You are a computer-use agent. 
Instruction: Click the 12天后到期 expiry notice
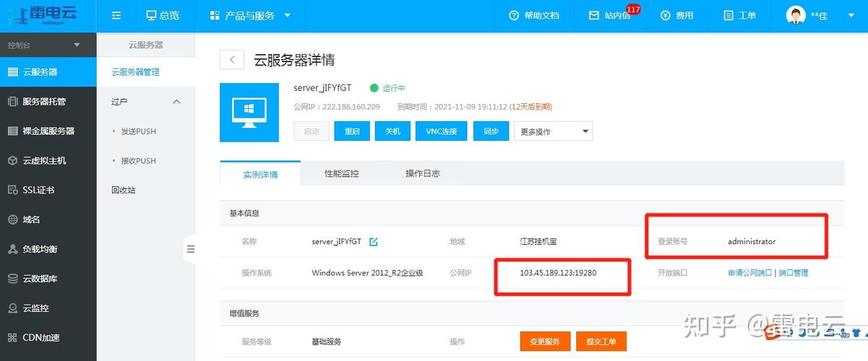tap(531, 107)
